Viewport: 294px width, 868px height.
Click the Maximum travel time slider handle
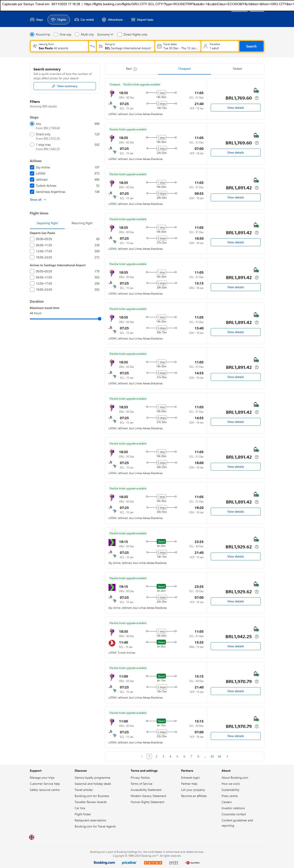(x=99, y=319)
